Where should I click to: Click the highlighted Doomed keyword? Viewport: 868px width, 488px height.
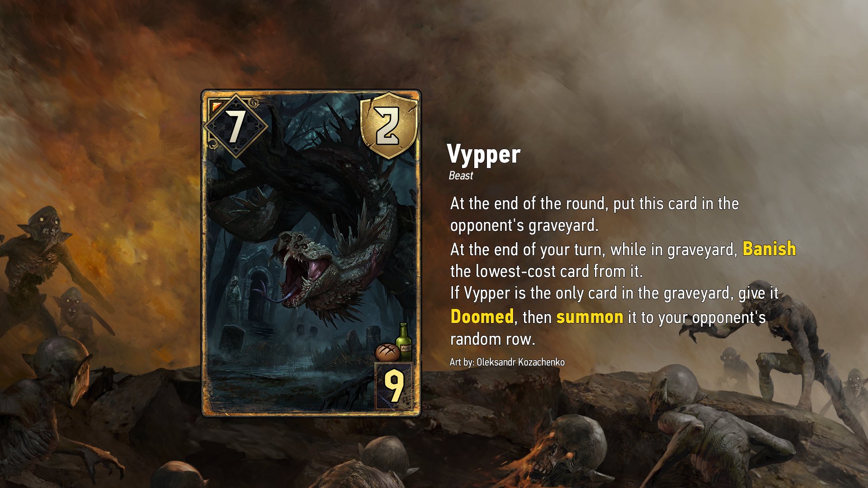tap(482, 316)
